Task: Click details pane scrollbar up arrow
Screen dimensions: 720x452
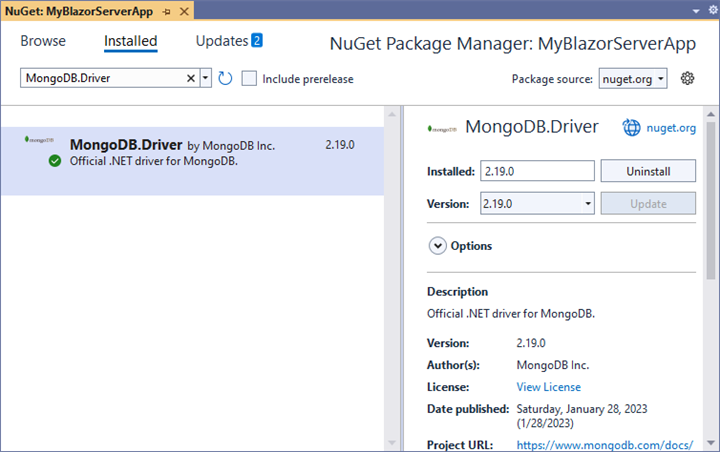Action: tap(711, 114)
